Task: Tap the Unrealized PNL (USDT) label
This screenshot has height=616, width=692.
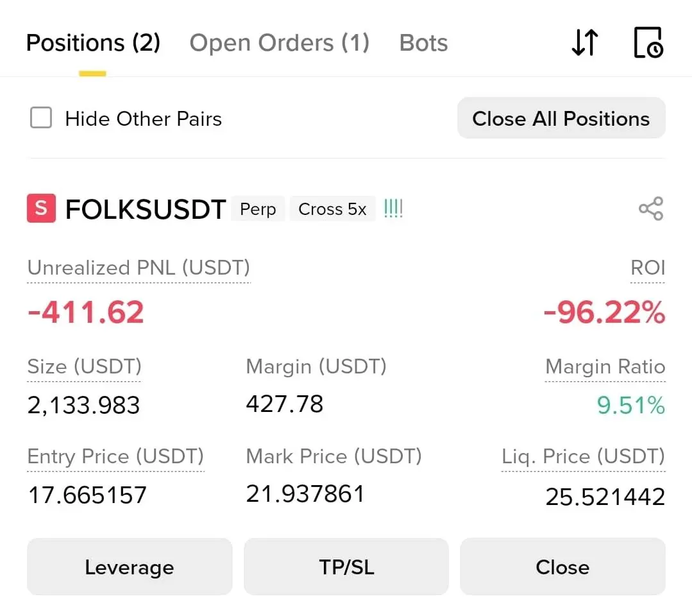Action: coord(139,268)
